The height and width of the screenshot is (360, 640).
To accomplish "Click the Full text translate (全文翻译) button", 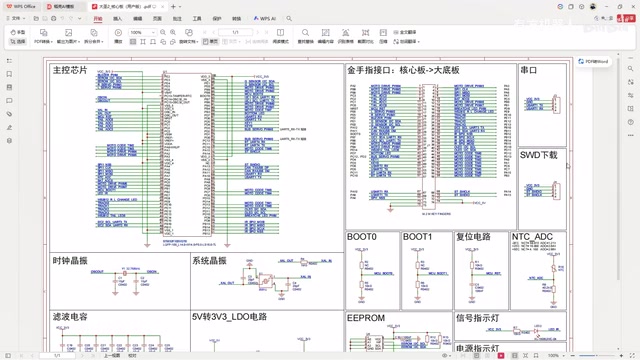I will pos(405,32).
